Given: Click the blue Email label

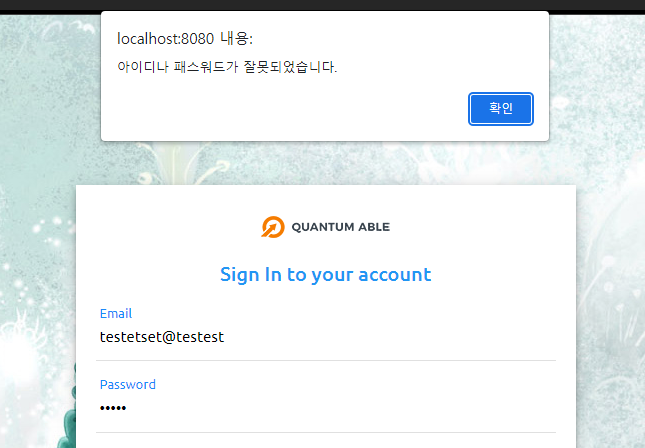Looking at the screenshot, I should point(116,313).
